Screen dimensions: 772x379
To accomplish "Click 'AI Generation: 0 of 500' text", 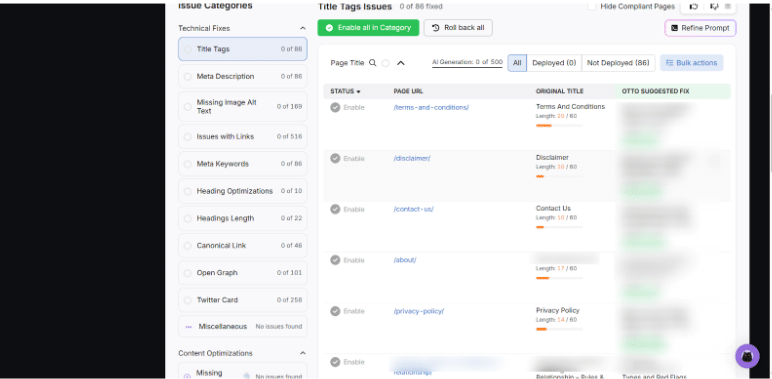I will [x=467, y=62].
